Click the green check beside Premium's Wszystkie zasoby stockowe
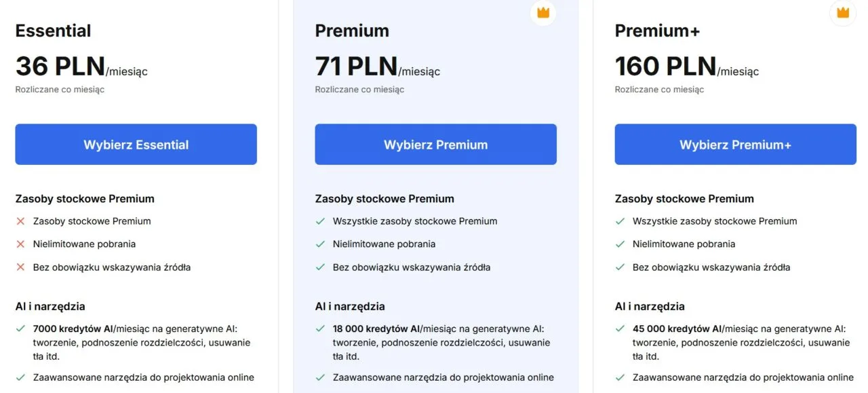Viewport: 868px width, 393px height. 320,221
